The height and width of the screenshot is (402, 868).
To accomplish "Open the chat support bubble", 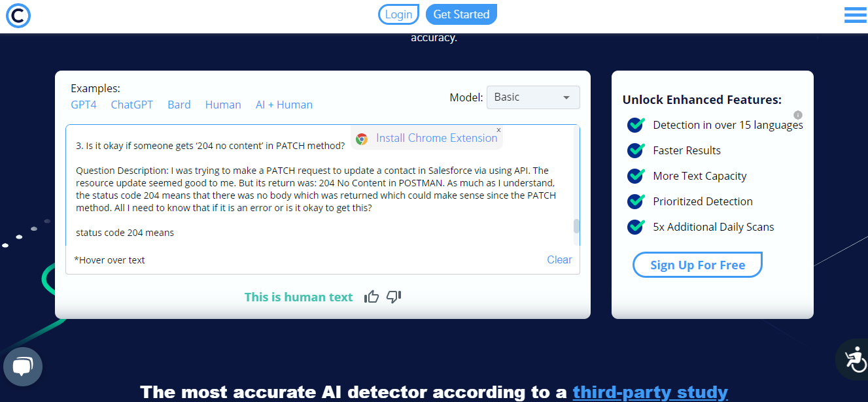I will (x=22, y=367).
